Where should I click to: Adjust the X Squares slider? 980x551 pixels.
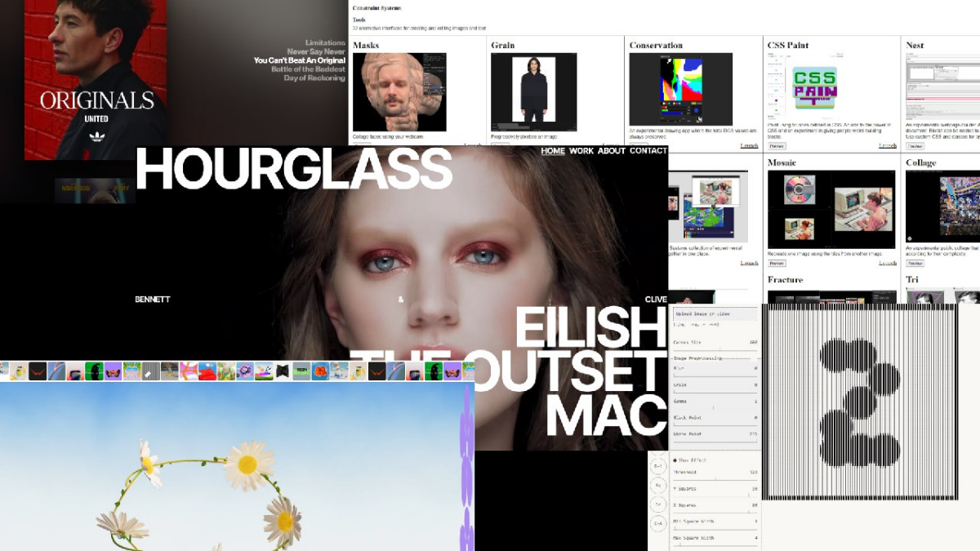click(x=715, y=512)
